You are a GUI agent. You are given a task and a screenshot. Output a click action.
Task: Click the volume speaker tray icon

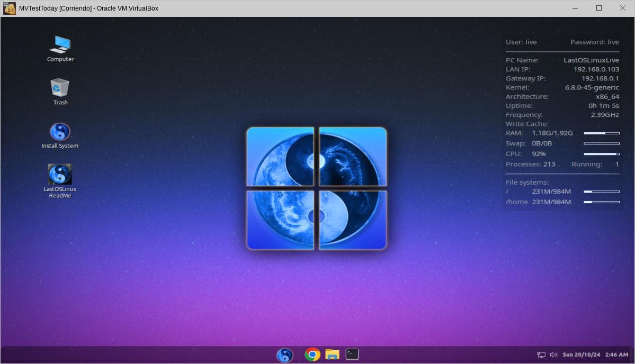(x=553, y=354)
